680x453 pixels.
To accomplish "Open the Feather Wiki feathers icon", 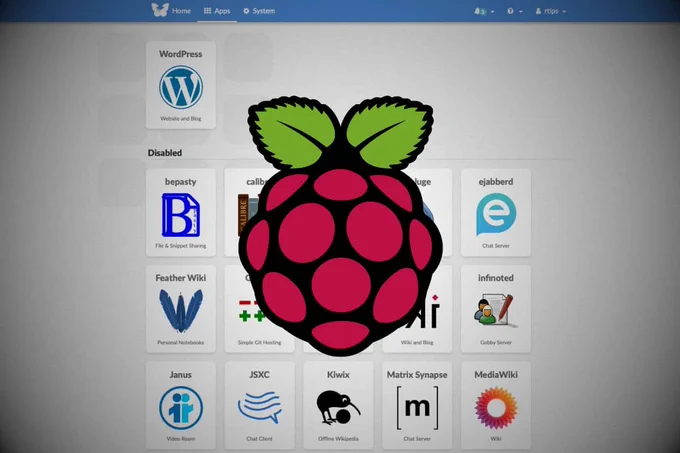I will [180, 311].
